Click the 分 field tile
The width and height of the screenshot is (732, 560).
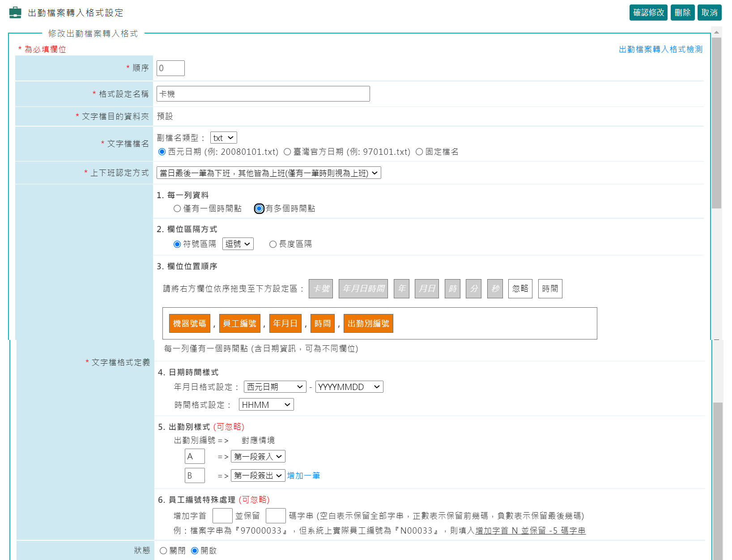point(473,288)
